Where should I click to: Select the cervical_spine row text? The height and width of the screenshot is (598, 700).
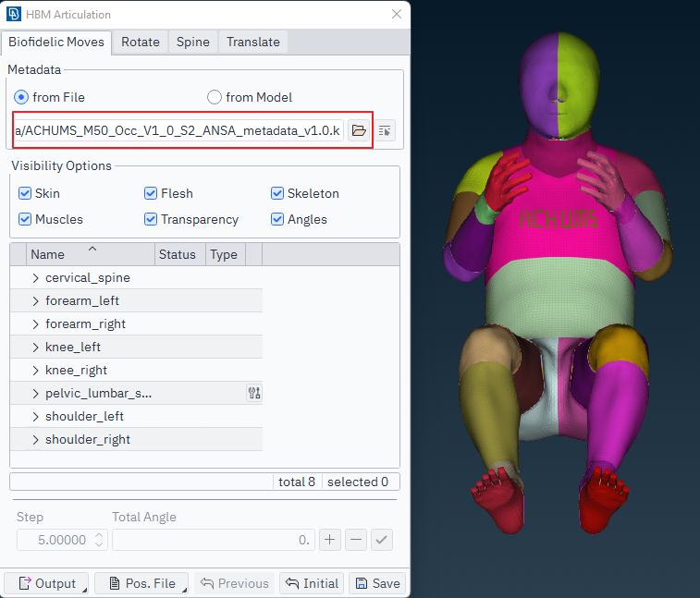coord(88,277)
